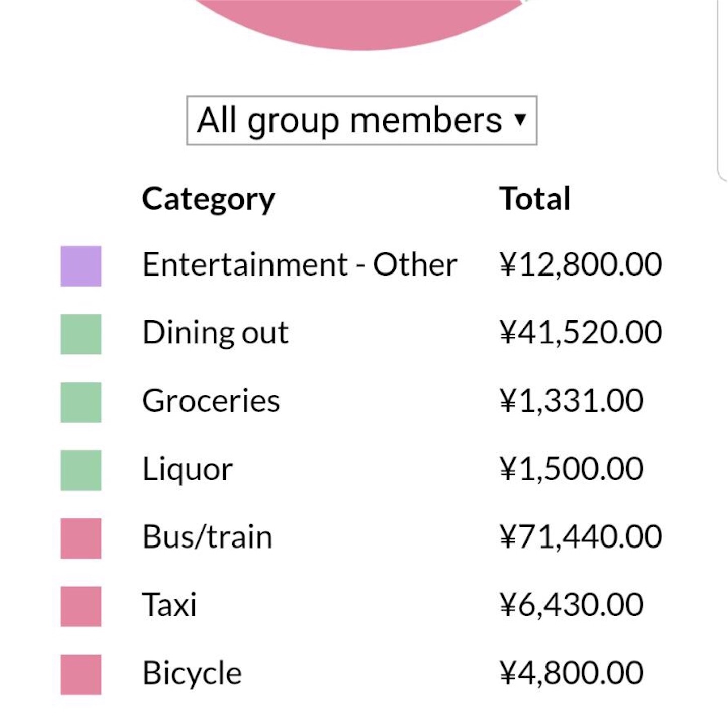Screen dimensions: 728x728
Task: Select the purple Entertainment - Other color swatch
Action: pyautogui.click(x=81, y=266)
